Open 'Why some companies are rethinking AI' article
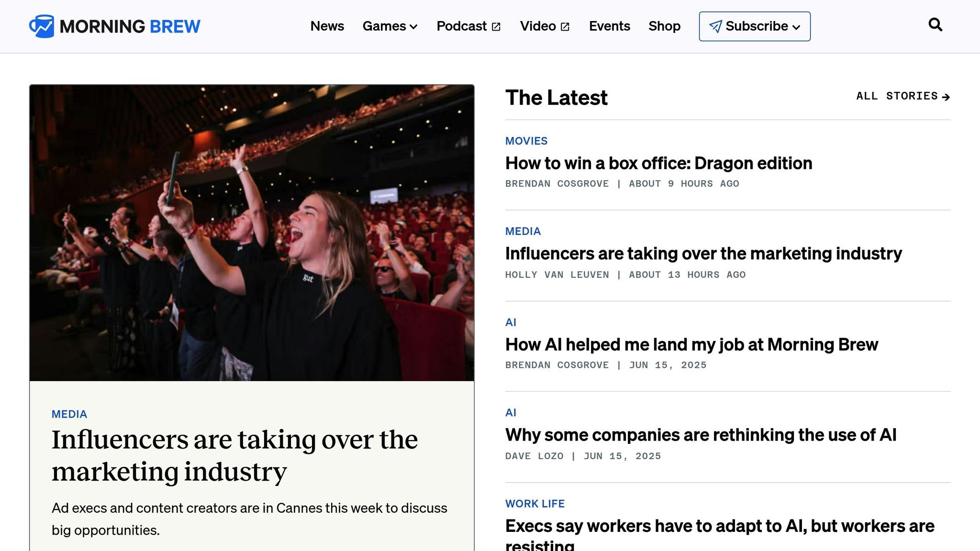Screen dimensions: 980x551 701,435
